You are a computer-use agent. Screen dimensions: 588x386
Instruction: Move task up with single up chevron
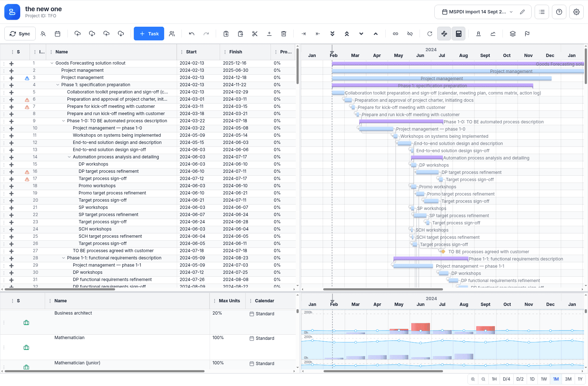tap(376, 34)
